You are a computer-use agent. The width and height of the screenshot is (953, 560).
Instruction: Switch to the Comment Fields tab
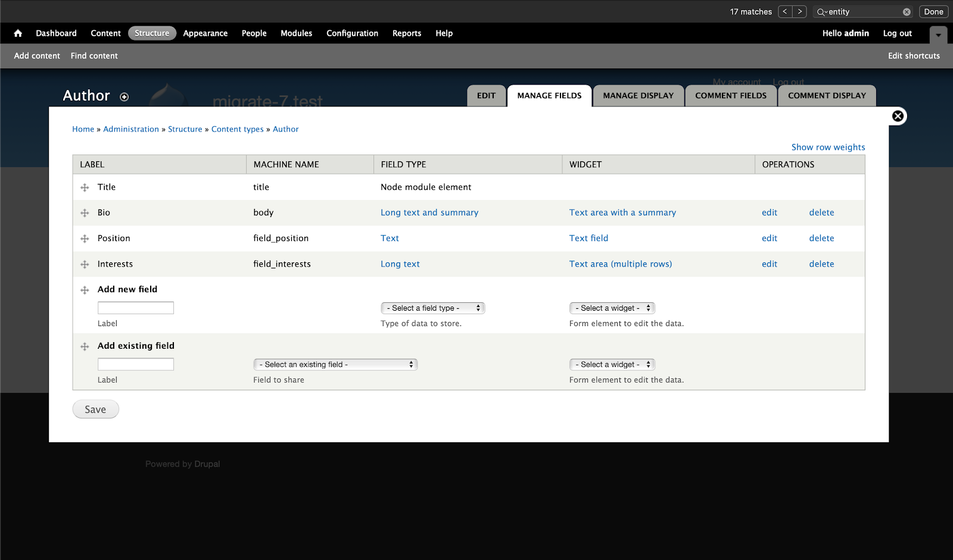(731, 96)
